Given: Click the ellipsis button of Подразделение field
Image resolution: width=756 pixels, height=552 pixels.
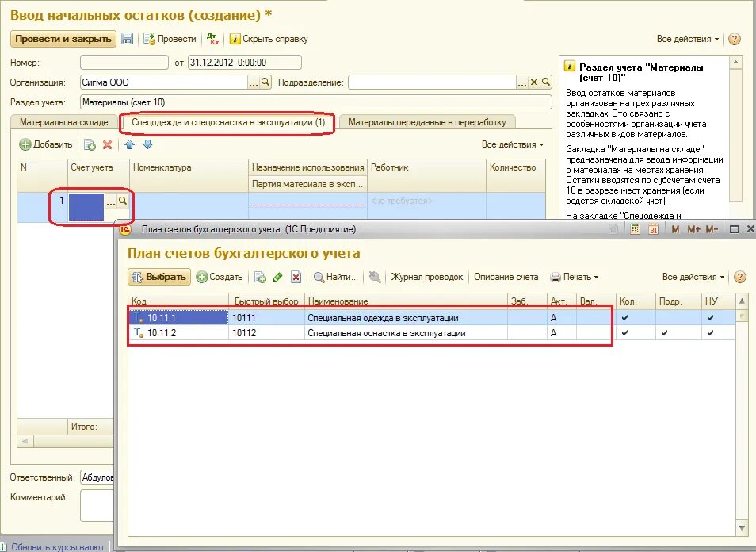Looking at the screenshot, I should tap(522, 82).
